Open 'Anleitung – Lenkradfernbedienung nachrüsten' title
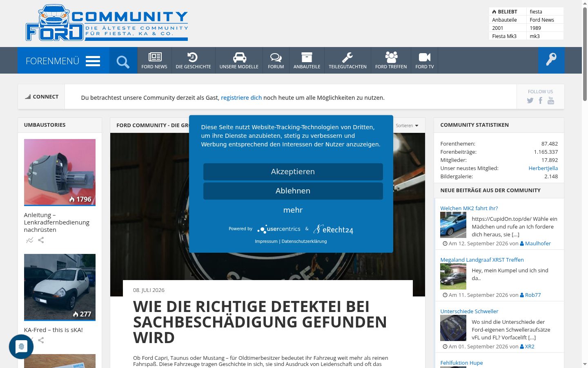This screenshot has width=588, height=368. click(x=57, y=222)
